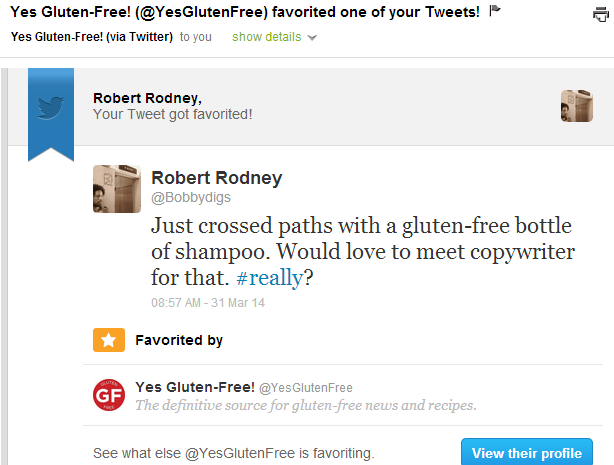The height and width of the screenshot is (465, 614).
Task: Open Robert Rodney's name above the tweet
Action: (216, 178)
